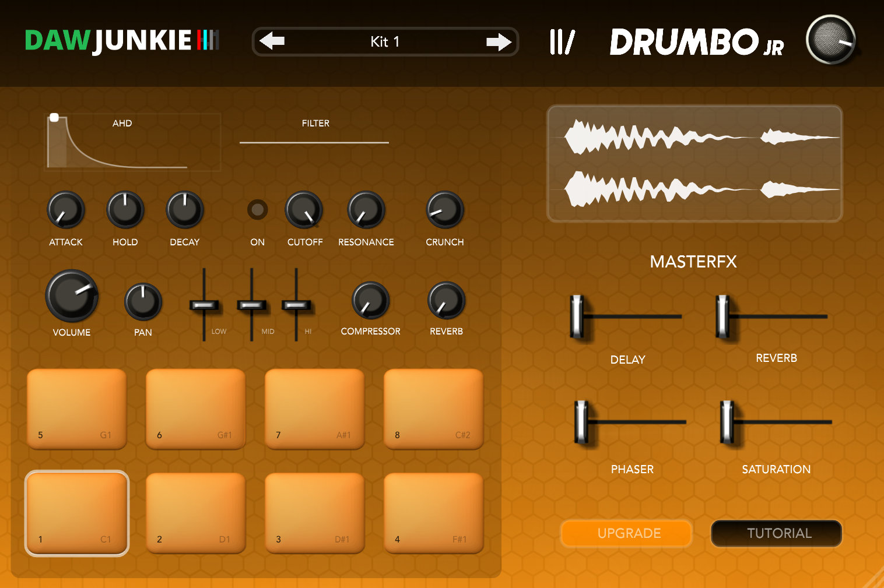Trigger drum pad 6 (G#1)
884x588 pixels.
(195, 409)
